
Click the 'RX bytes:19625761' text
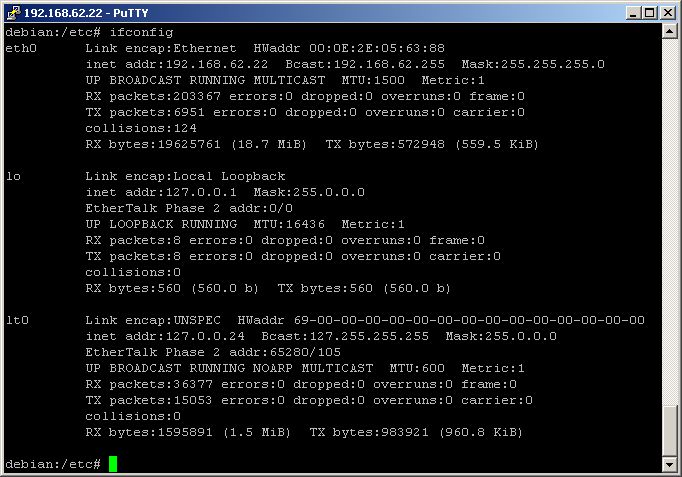click(x=153, y=144)
